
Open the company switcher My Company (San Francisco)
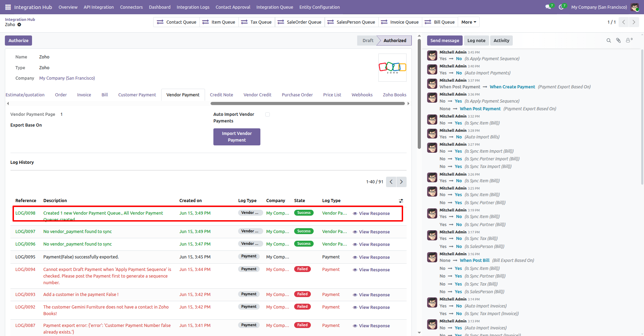tap(599, 7)
